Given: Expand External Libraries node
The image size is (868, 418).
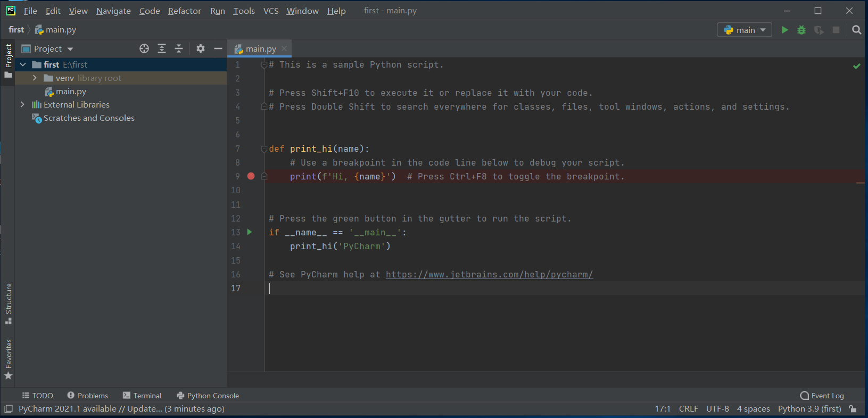Looking at the screenshot, I should [22, 104].
